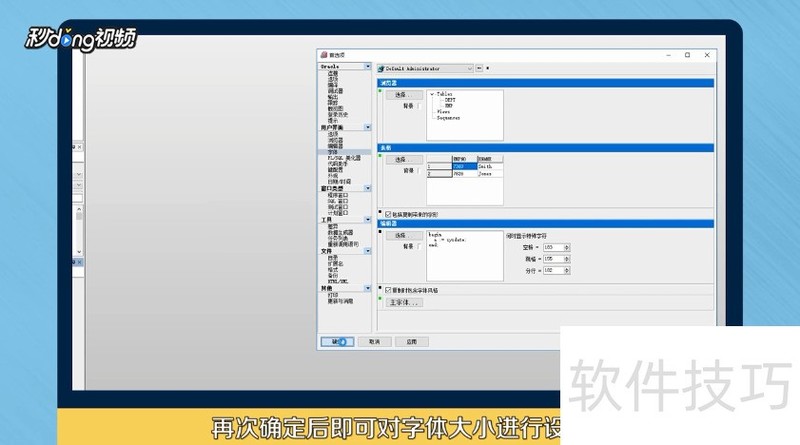Click the Jones cell in the grid preview

(x=490, y=174)
